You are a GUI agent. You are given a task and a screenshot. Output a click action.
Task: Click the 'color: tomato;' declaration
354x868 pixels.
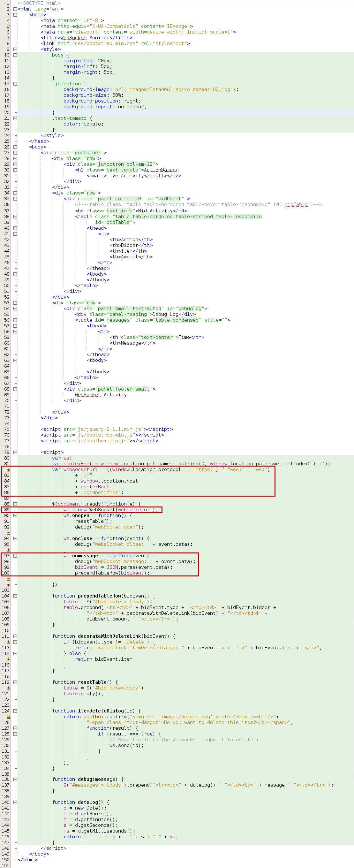(x=84, y=124)
